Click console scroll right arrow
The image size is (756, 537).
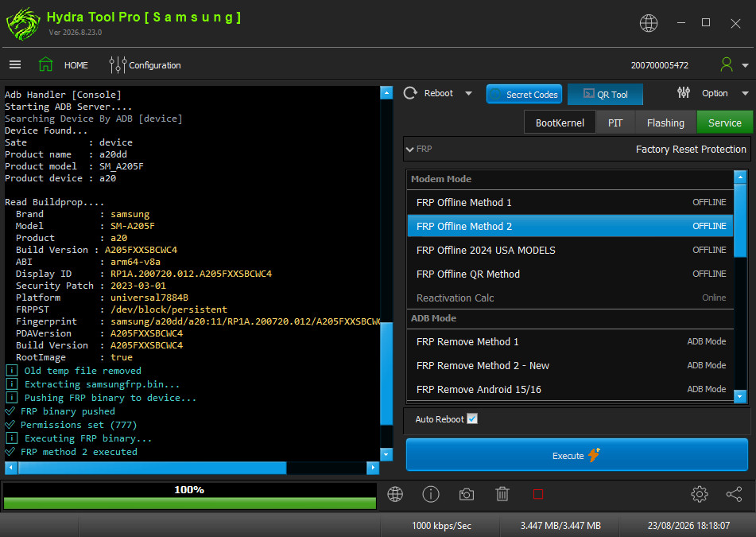(373, 468)
